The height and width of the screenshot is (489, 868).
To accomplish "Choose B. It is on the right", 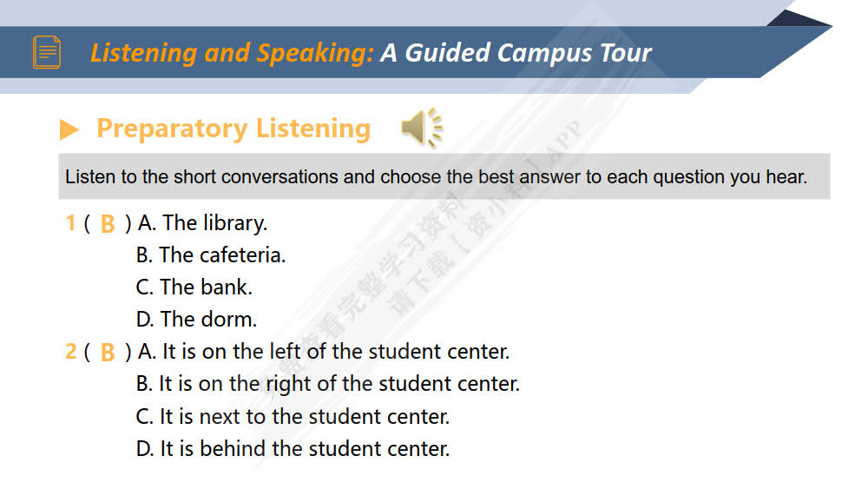I will point(328,384).
